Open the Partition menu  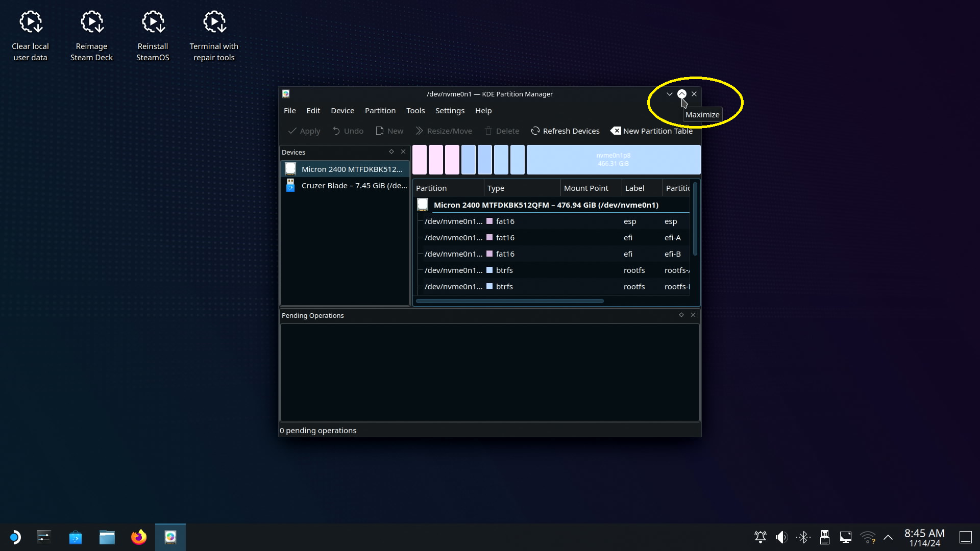(380, 111)
